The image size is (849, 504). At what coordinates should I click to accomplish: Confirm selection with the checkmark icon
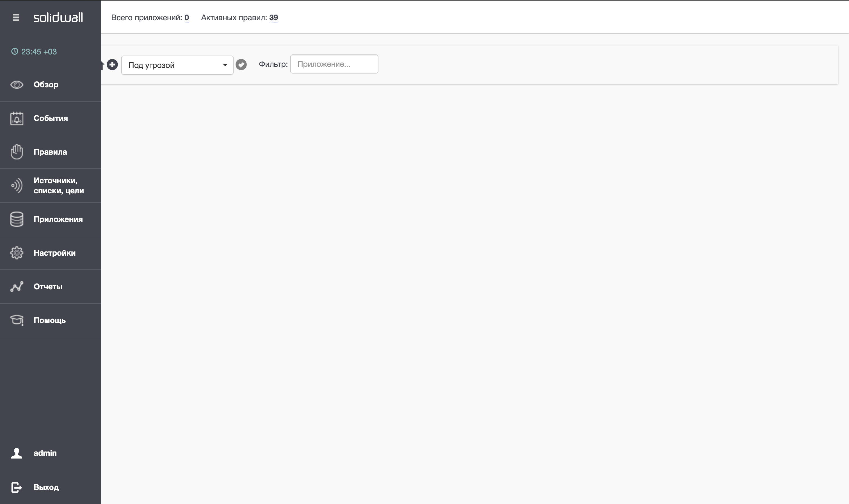pos(241,65)
